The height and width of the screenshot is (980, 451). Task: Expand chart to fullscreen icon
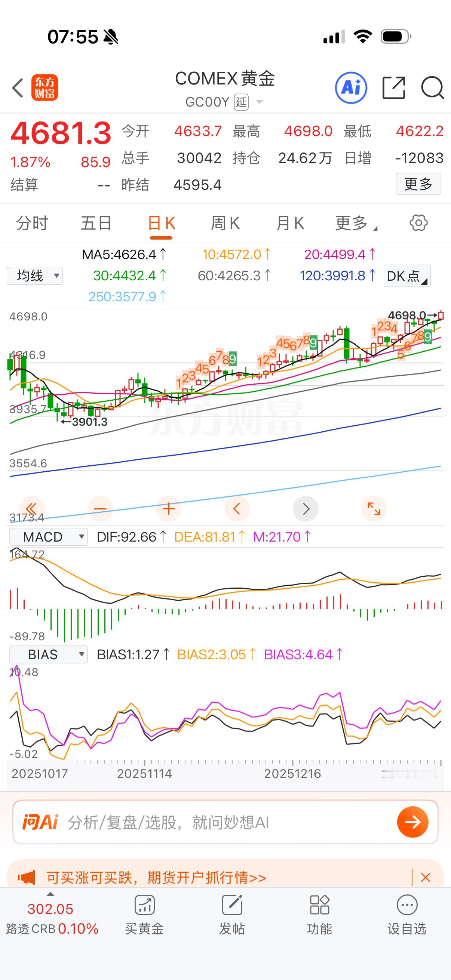click(x=374, y=509)
